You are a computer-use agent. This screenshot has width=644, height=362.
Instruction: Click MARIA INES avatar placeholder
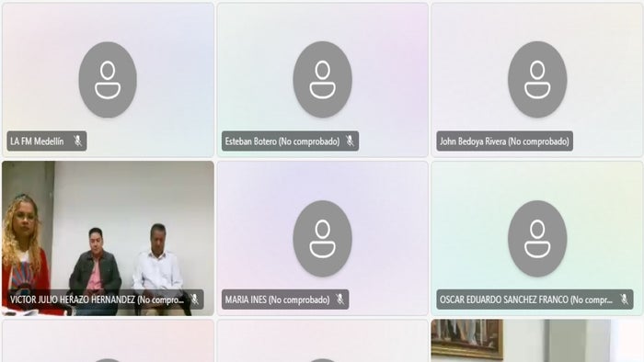(322, 238)
